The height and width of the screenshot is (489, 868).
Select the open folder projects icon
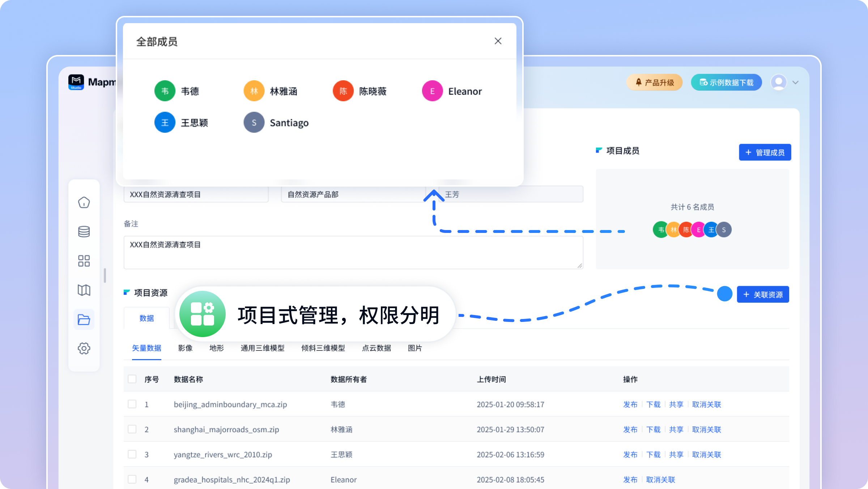(84, 319)
